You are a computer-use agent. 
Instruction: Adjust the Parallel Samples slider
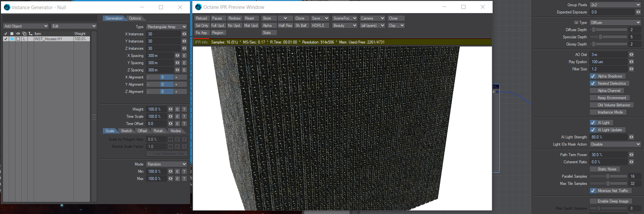[x=608, y=176]
